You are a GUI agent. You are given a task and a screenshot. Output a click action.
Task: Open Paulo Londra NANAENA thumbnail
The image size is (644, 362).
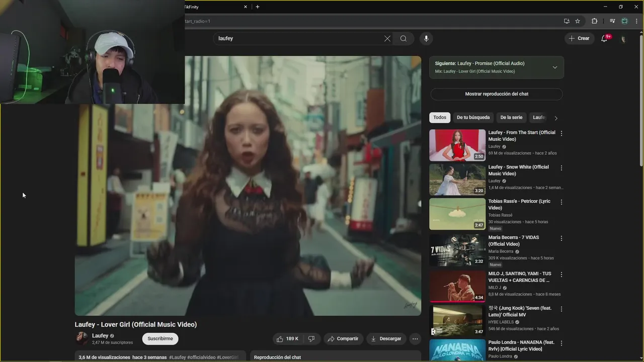click(x=457, y=350)
